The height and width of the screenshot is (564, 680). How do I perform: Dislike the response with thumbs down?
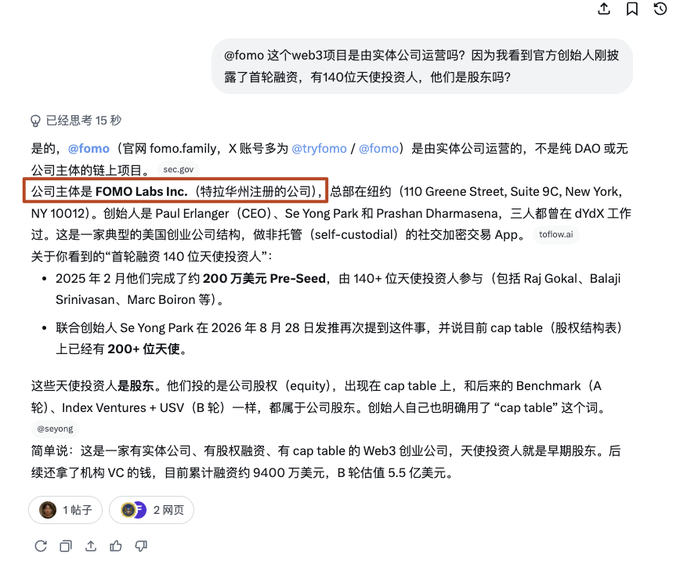(141, 546)
